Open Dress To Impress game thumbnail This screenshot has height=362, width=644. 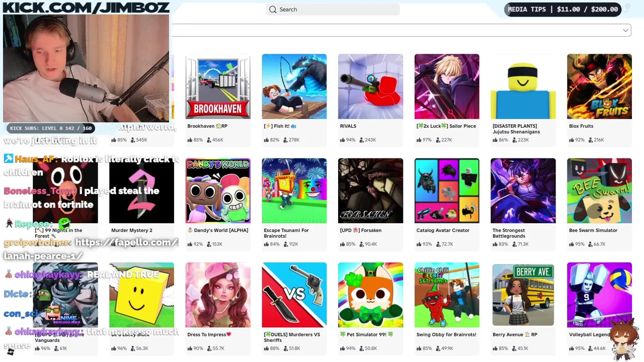(218, 295)
